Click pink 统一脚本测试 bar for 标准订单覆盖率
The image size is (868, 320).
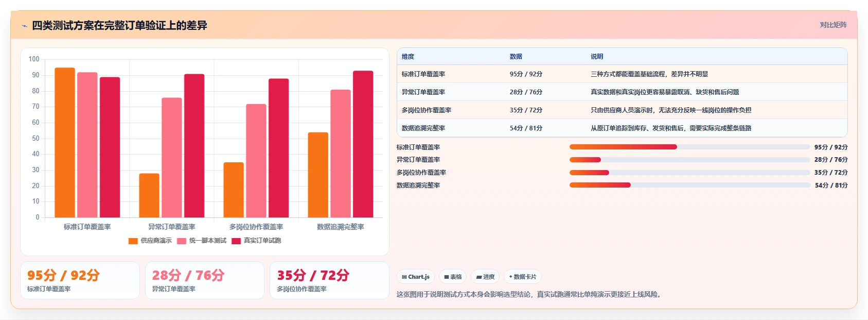[x=87, y=145]
